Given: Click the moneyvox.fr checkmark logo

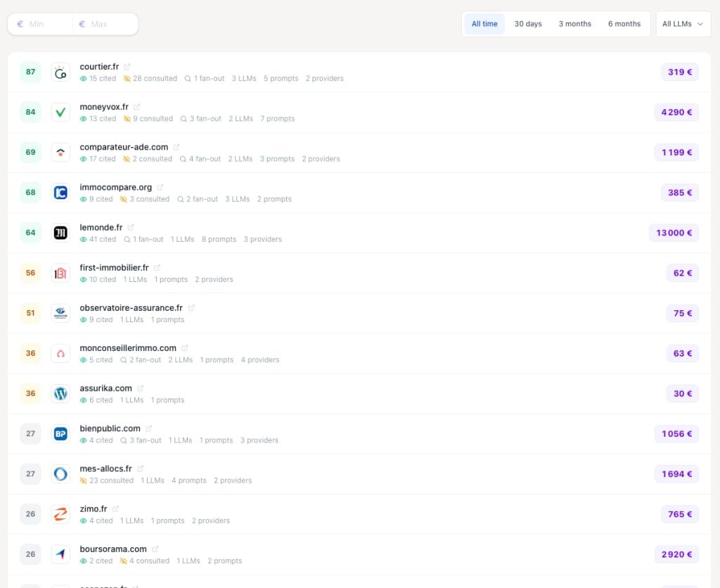Looking at the screenshot, I should (60, 112).
